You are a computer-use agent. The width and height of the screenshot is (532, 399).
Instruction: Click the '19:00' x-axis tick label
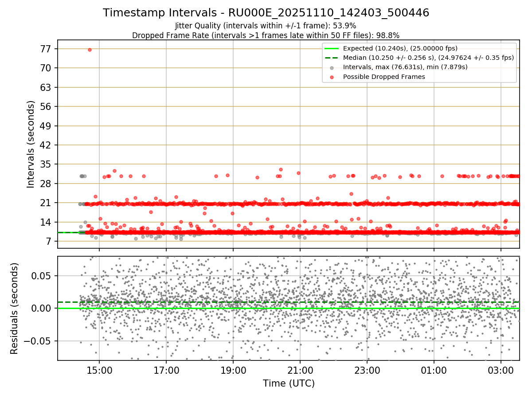tap(233, 370)
